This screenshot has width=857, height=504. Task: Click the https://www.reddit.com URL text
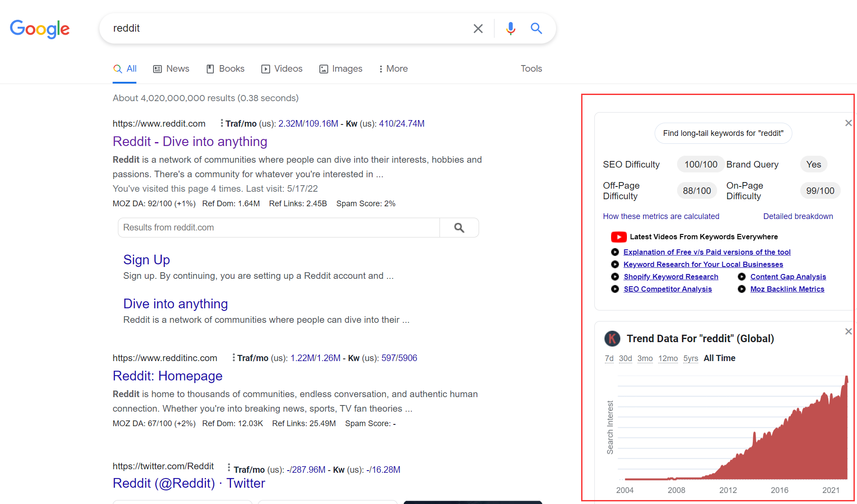pos(159,124)
